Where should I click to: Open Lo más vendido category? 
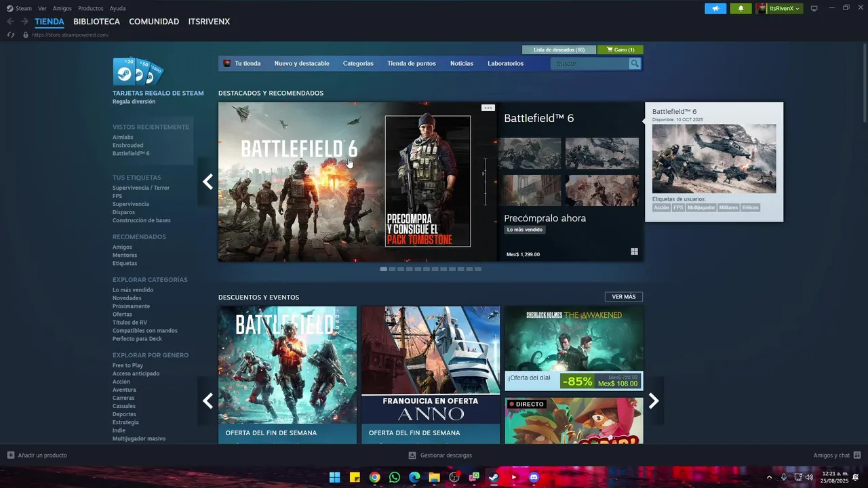point(133,290)
